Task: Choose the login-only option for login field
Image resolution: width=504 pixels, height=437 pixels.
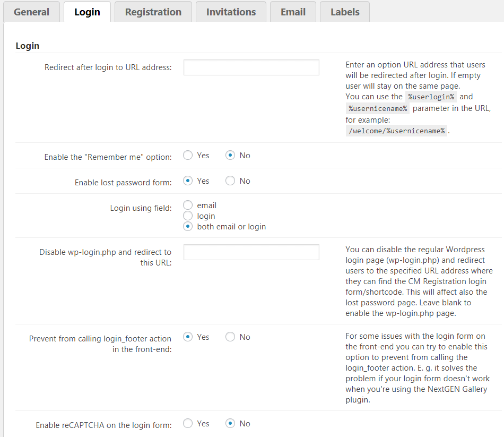Action: (188, 216)
